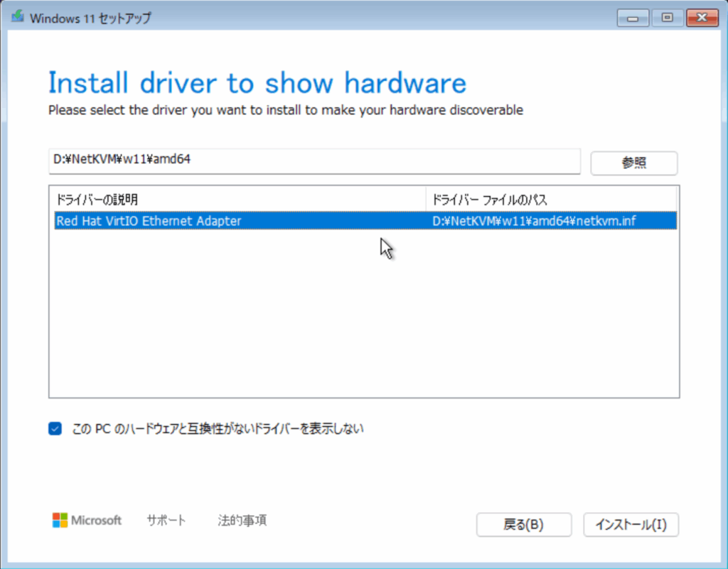Uncheck the hide incompatible drivers checkbox
728x569 pixels.
[55, 428]
